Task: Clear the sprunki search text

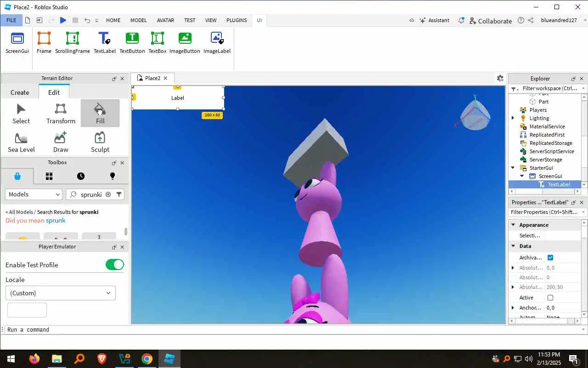Action: [108, 195]
